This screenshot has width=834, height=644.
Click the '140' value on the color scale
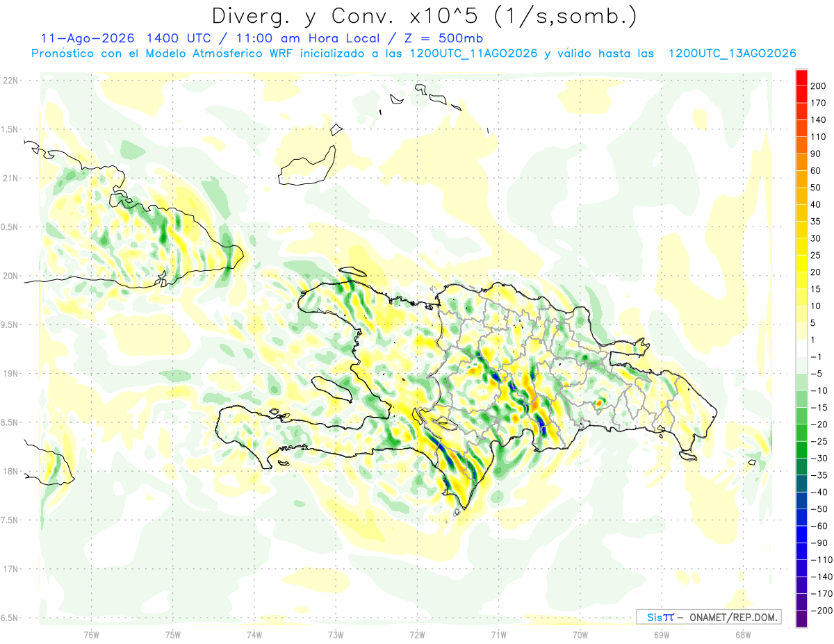click(819, 120)
